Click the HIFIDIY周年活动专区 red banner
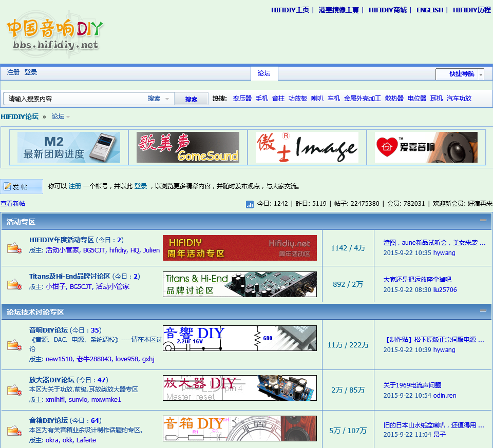This screenshot has width=493, height=448. (x=240, y=248)
